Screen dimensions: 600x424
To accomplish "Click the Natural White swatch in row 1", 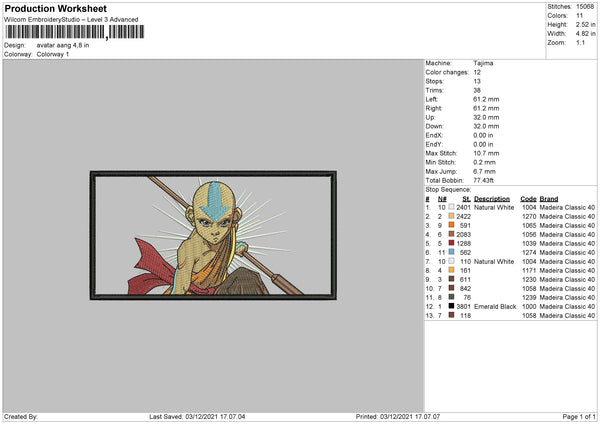I will point(451,207).
